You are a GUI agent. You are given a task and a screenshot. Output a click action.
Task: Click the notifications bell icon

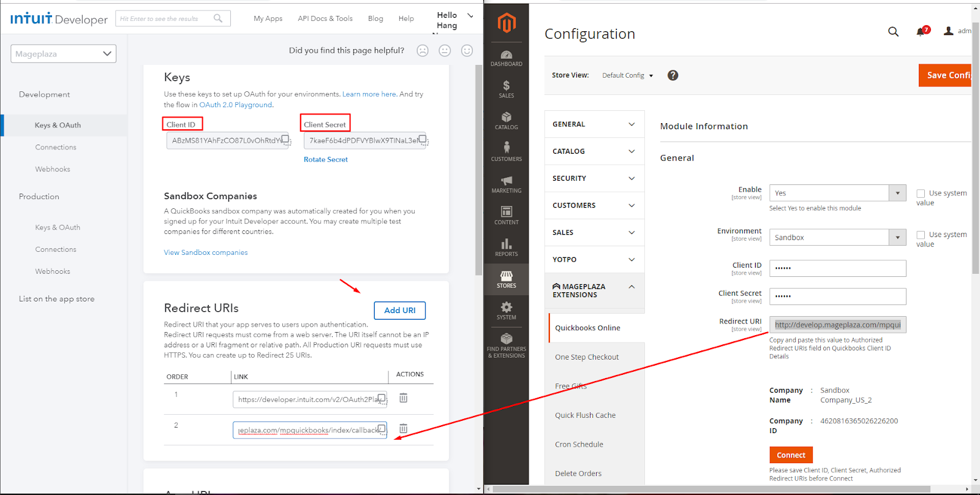point(920,32)
